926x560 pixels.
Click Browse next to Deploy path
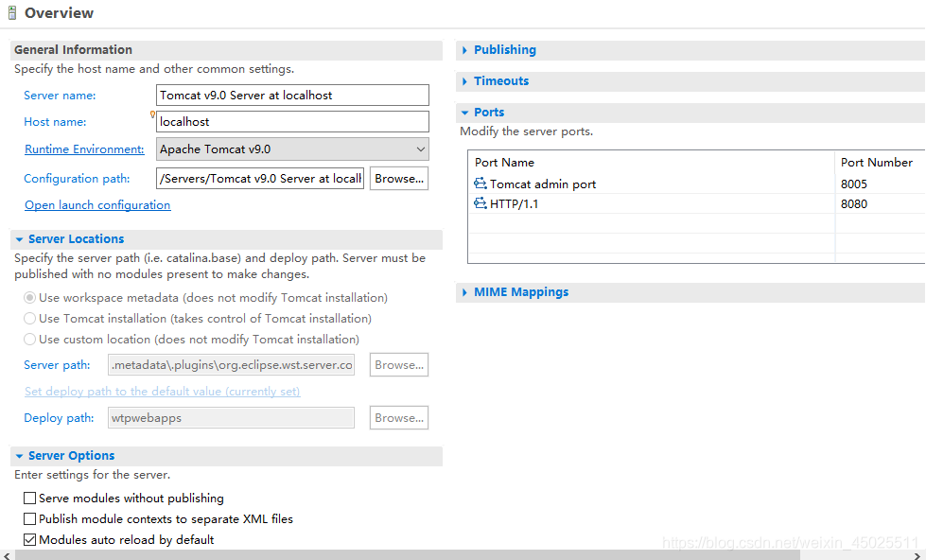coord(399,418)
